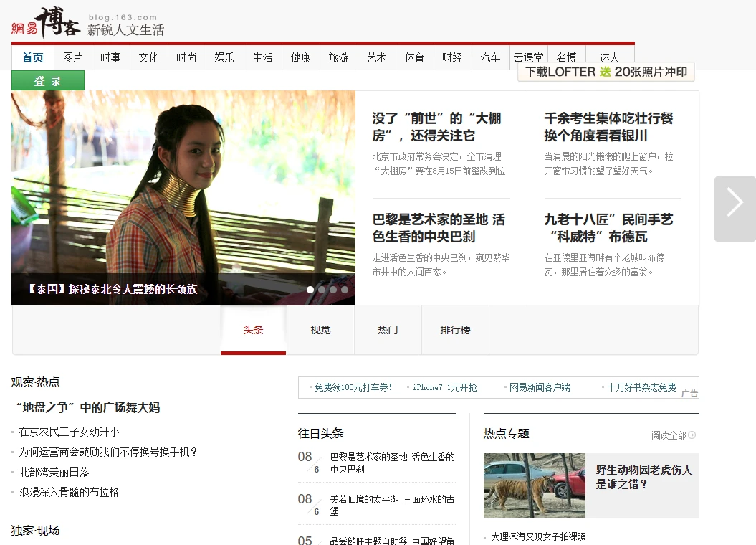Visit the 旅游 section
Screen dimensions: 756x545
click(x=338, y=57)
